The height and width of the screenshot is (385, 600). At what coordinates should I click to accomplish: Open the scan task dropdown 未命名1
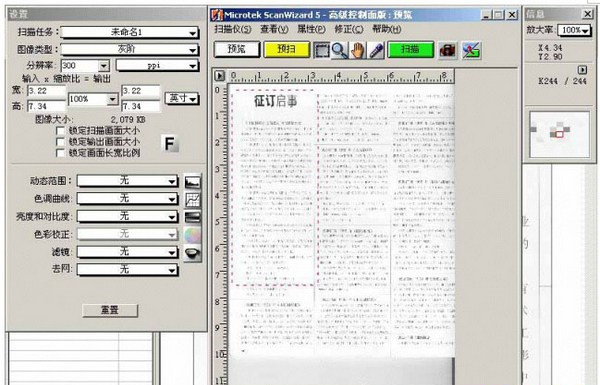pyautogui.click(x=130, y=32)
